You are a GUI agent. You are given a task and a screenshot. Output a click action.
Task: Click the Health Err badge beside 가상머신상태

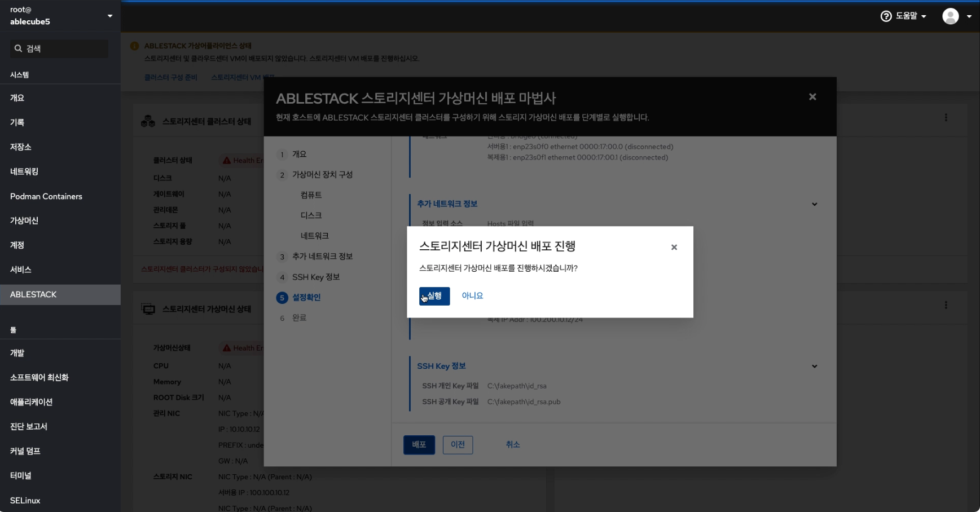243,348
